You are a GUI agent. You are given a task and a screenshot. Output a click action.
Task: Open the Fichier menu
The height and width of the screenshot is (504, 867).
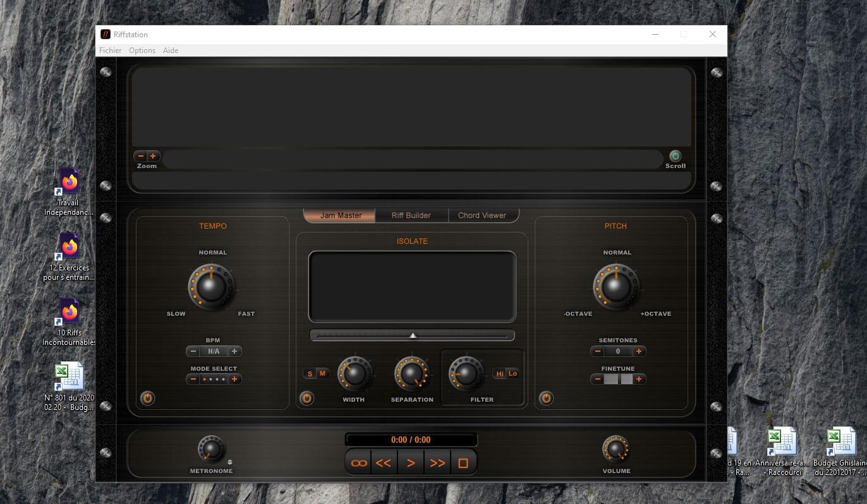(111, 51)
